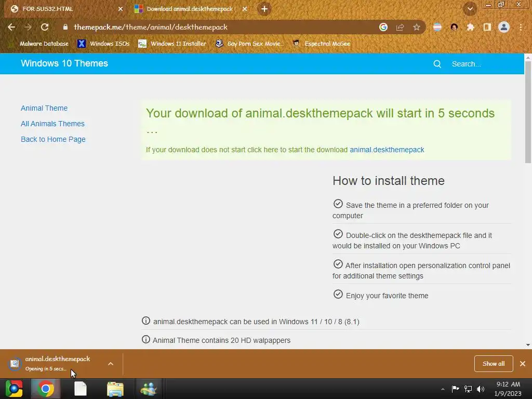Click Show all downloads button
Screen dimensions: 532x399
pos(494,364)
